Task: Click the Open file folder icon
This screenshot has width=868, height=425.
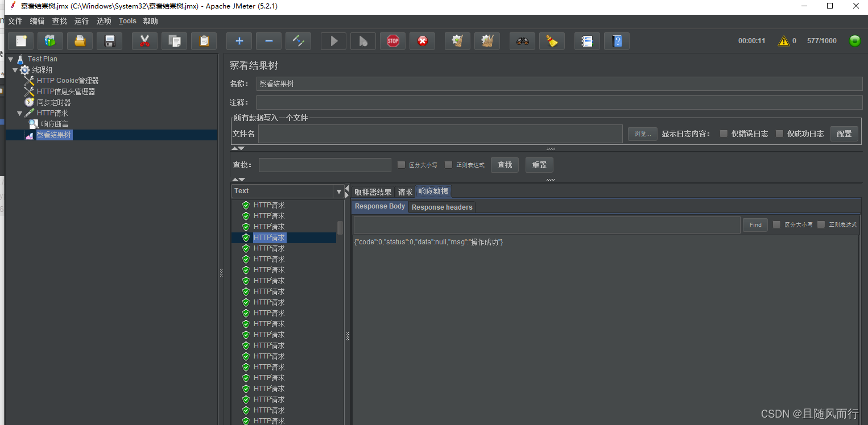Action: [80, 41]
